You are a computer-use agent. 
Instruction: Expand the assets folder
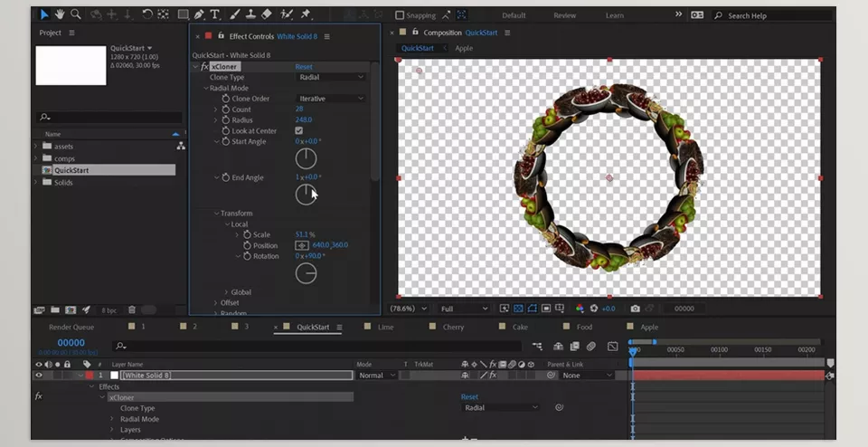pos(36,147)
